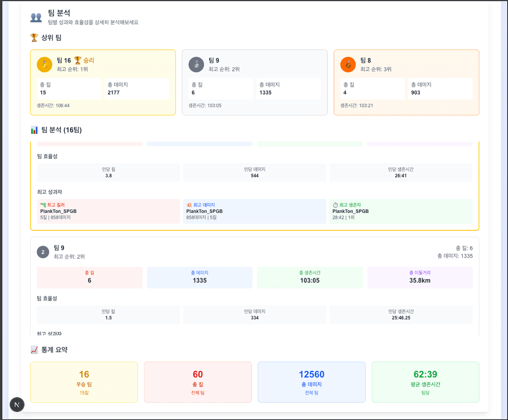Click the gold medal icon for Team 16
The height and width of the screenshot is (420, 508).
coord(44,64)
